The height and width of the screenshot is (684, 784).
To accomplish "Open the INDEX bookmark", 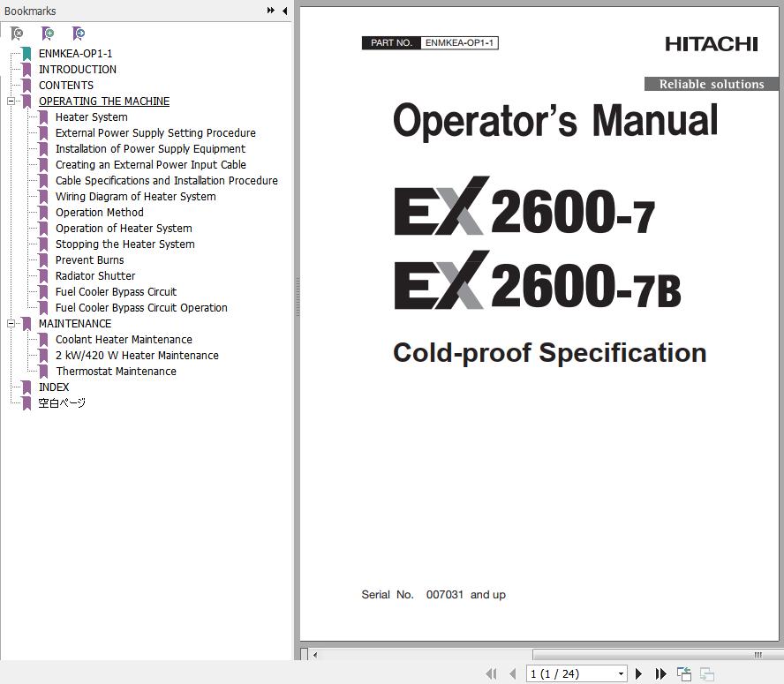I will [54, 387].
